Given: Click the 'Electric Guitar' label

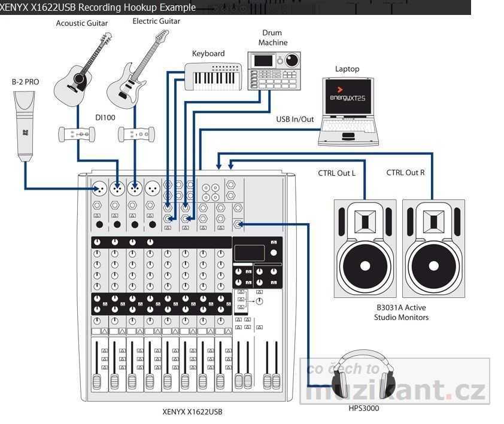Looking at the screenshot, I should (156, 21).
